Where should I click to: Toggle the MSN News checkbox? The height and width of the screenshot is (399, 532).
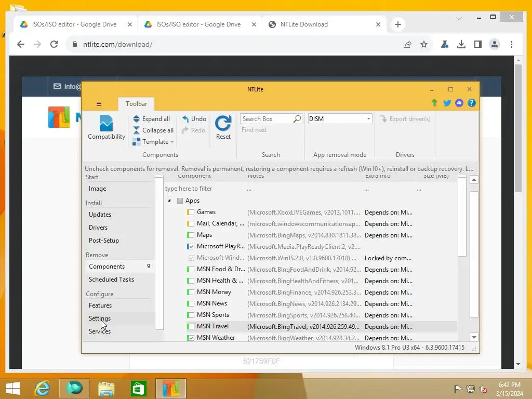click(x=191, y=303)
